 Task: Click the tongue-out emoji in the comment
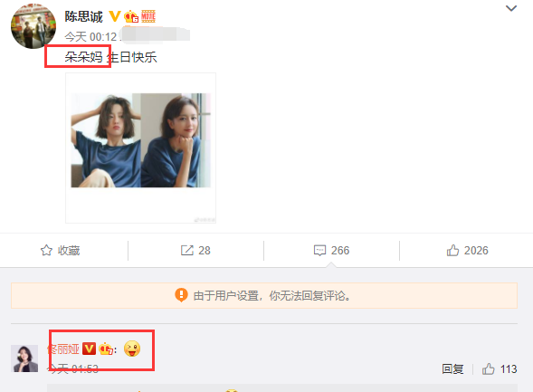[132, 349]
